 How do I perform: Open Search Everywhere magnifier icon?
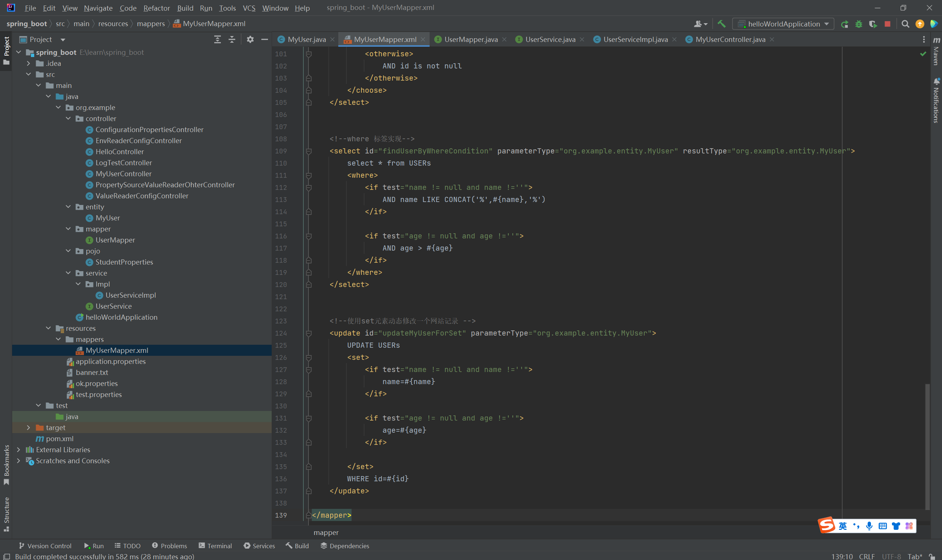click(905, 24)
